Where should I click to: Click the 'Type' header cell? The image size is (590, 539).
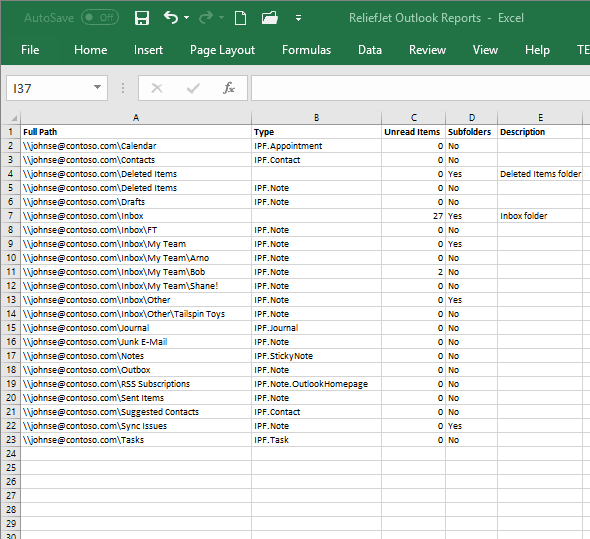point(316,132)
